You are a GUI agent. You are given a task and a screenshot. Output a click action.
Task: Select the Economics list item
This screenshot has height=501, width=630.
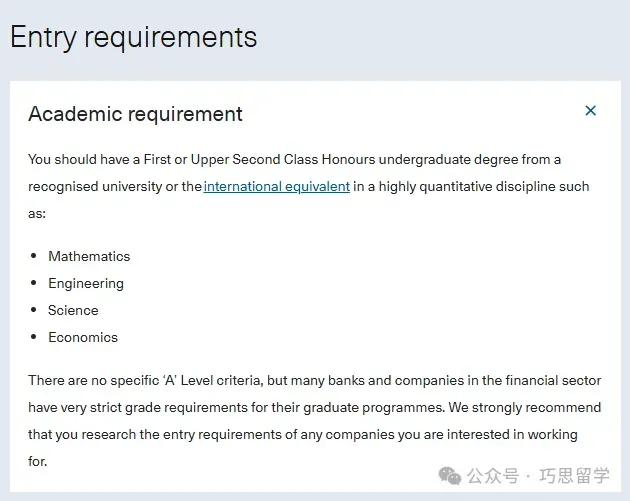83,338
